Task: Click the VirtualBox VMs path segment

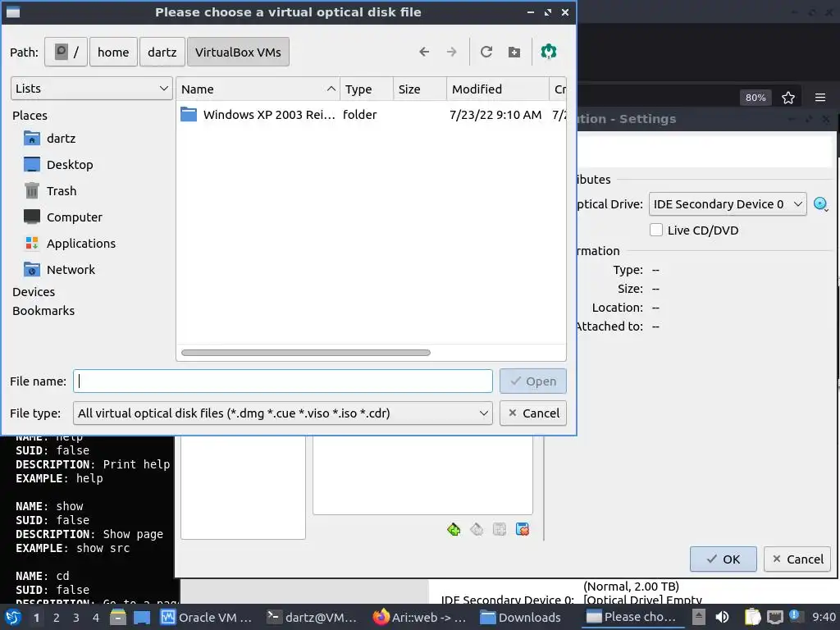Action: (238, 52)
